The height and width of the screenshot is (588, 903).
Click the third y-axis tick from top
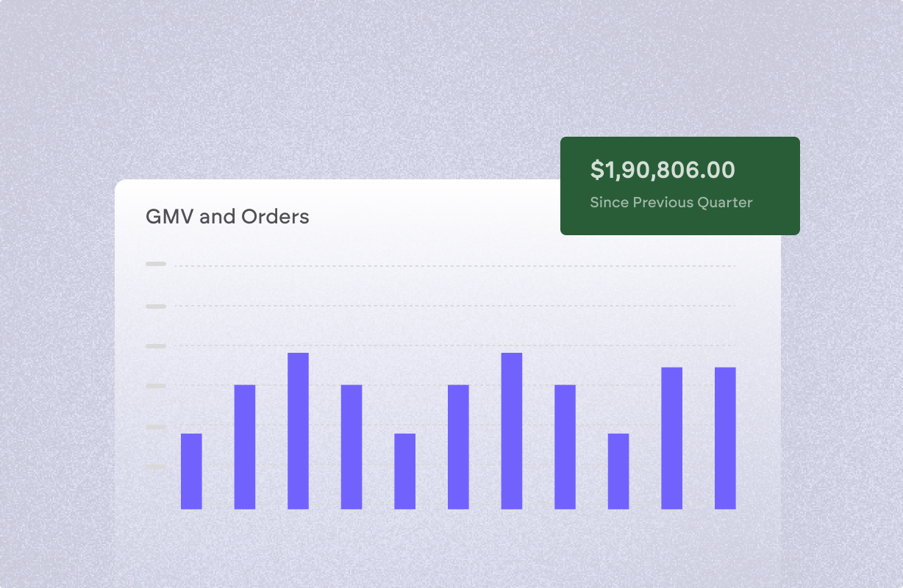[x=156, y=345]
